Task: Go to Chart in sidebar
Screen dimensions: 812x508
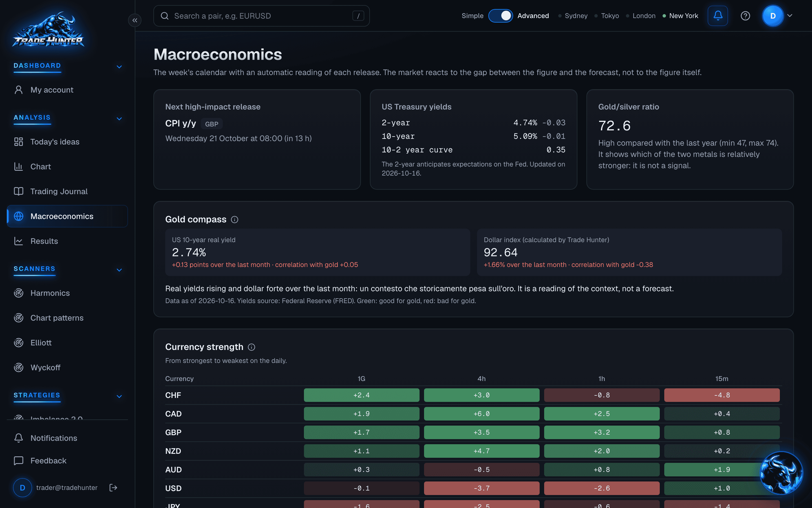Action: tap(67, 167)
